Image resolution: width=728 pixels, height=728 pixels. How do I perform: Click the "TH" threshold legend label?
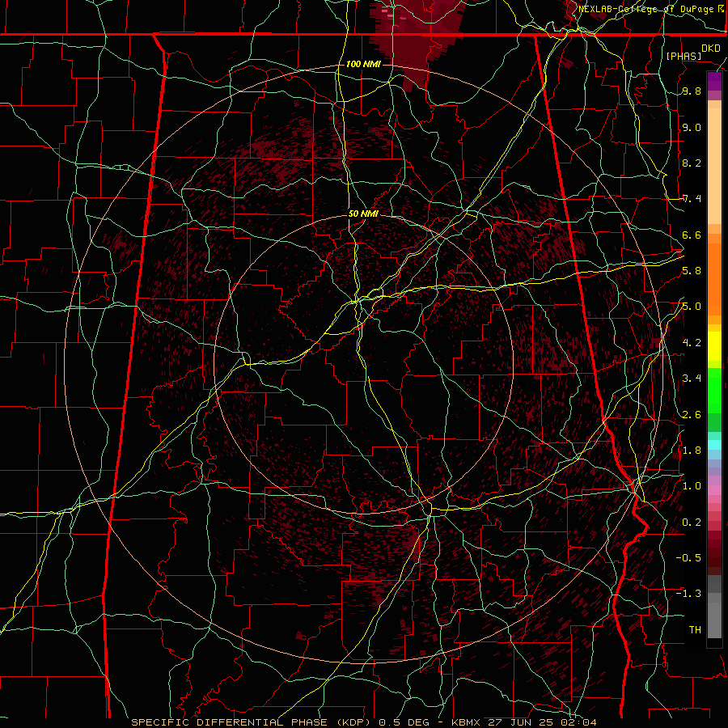coord(695,629)
